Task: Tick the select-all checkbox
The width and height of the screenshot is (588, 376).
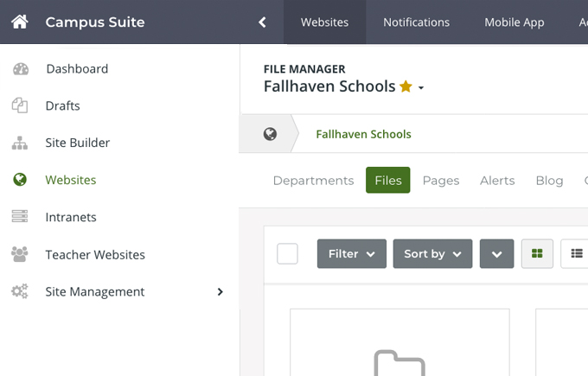Action: click(x=287, y=254)
